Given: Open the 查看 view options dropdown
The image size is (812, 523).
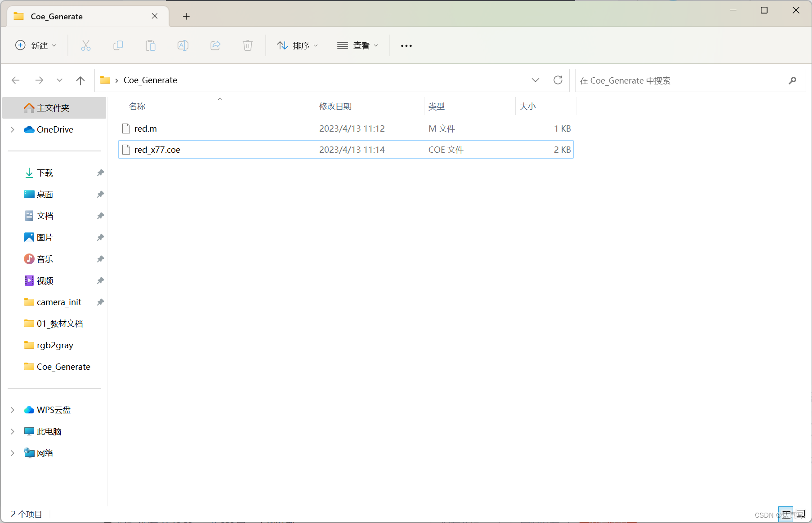Looking at the screenshot, I should (x=358, y=45).
